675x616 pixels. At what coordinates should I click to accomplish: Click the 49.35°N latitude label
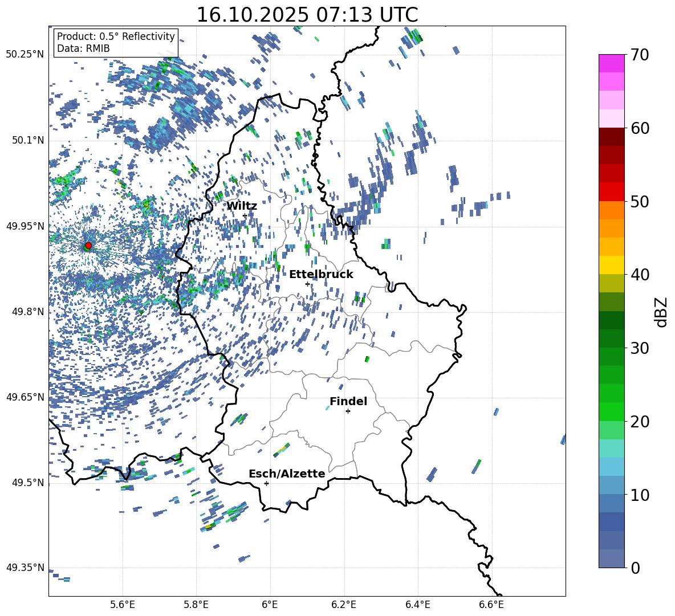coord(25,568)
